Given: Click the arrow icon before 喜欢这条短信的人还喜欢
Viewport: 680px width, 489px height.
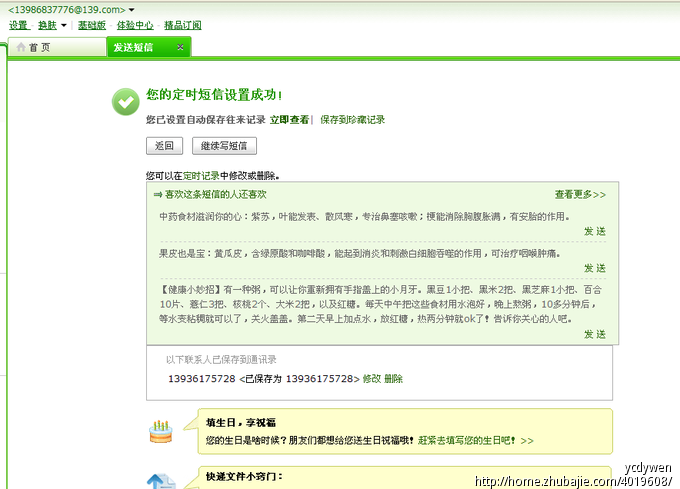Looking at the screenshot, I should click(x=158, y=195).
